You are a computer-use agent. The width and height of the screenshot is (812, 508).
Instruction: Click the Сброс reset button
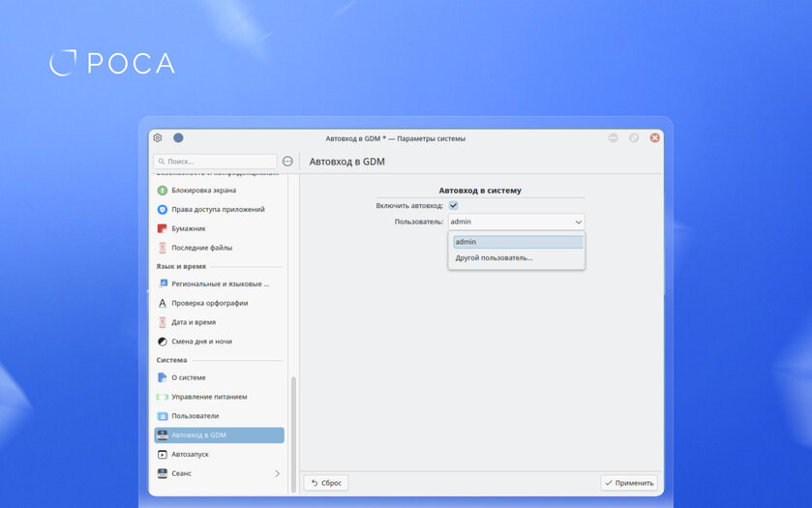[326, 482]
